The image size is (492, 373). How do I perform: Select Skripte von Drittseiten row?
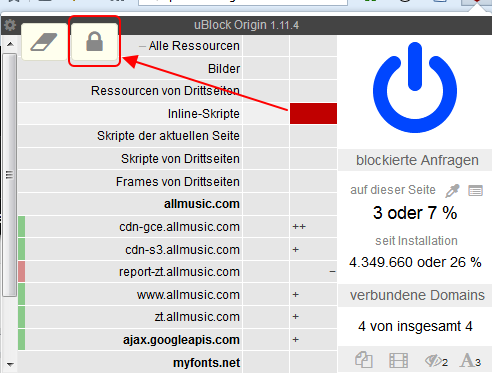pos(130,159)
